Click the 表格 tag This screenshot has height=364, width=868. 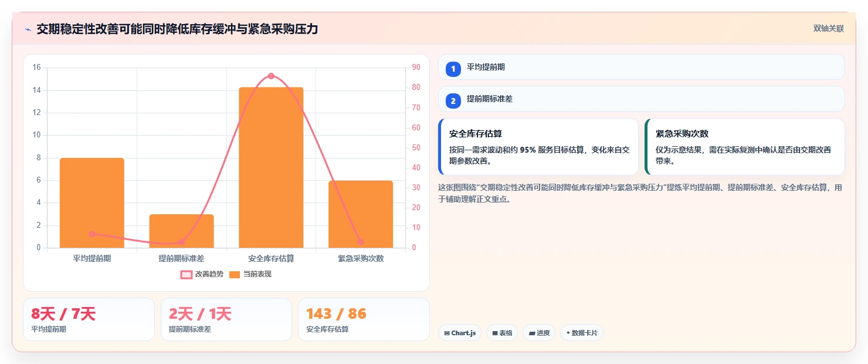[x=502, y=333]
